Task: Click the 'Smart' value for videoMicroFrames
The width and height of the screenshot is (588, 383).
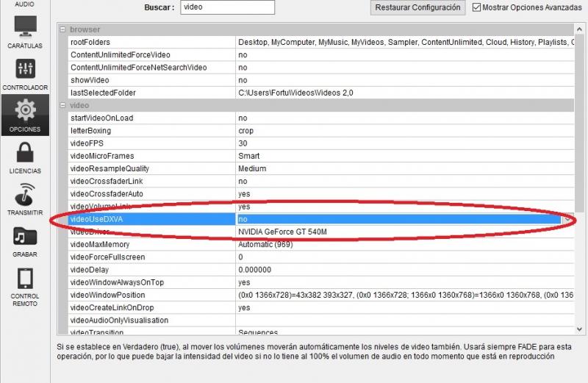Action: click(248, 156)
